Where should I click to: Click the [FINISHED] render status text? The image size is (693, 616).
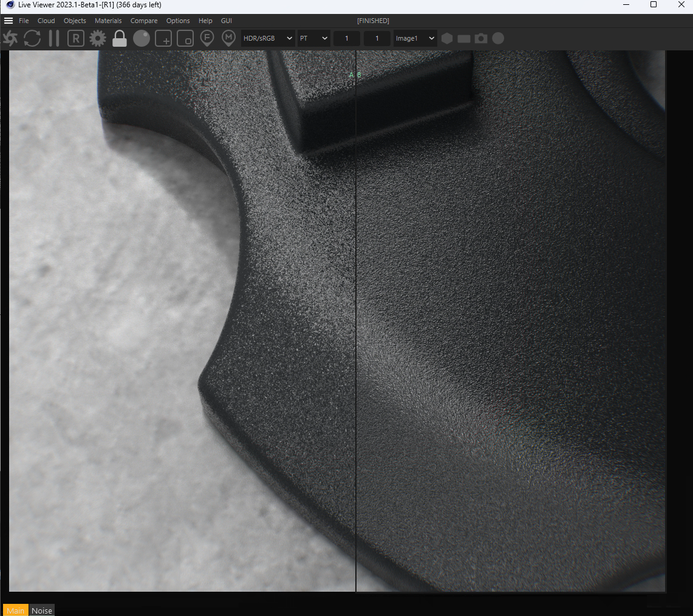[373, 21]
